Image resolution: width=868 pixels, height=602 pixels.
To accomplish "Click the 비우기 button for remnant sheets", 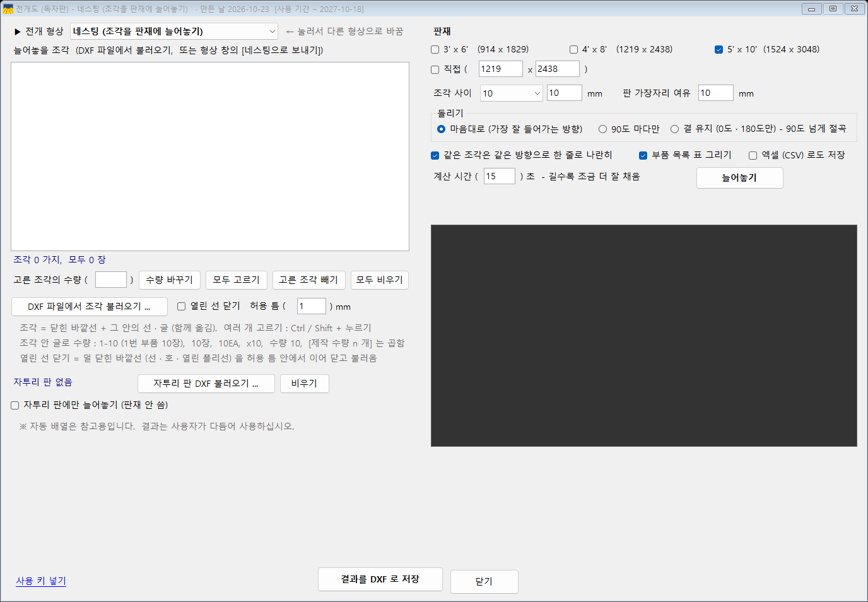I will tap(304, 384).
